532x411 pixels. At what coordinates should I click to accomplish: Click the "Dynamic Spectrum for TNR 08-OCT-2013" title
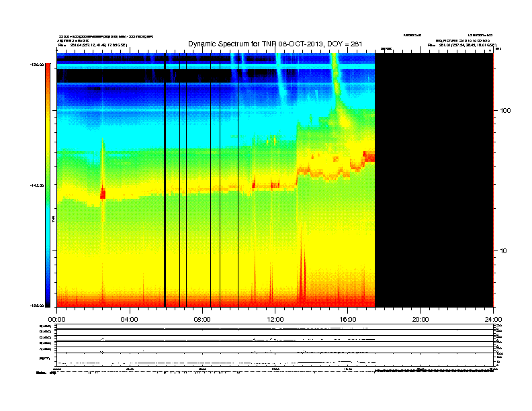pos(275,44)
